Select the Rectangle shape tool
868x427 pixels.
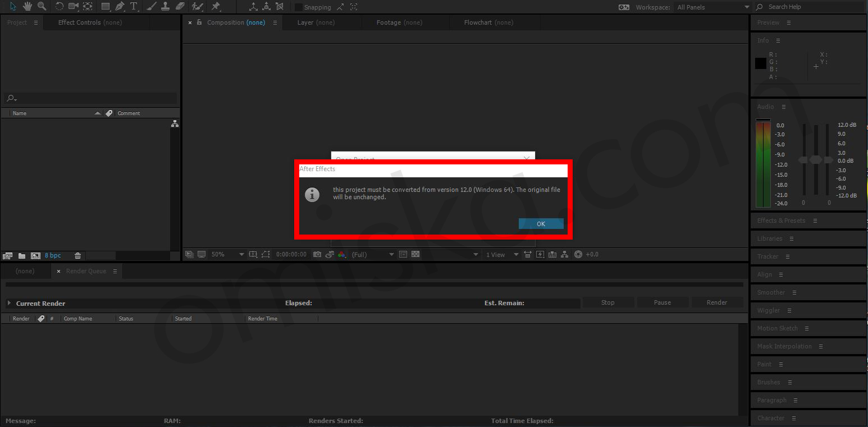[106, 7]
